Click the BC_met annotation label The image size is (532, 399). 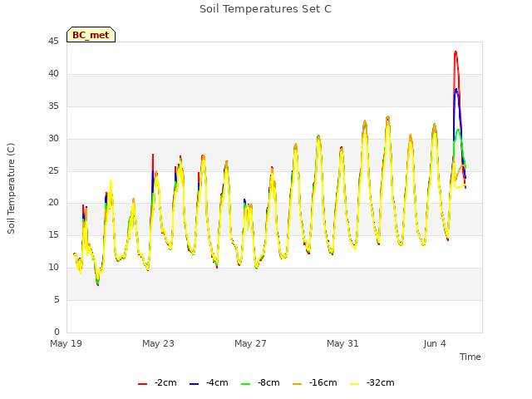(x=91, y=35)
